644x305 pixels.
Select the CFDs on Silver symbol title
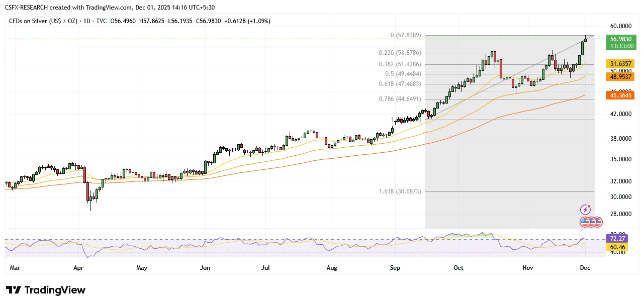pos(45,21)
